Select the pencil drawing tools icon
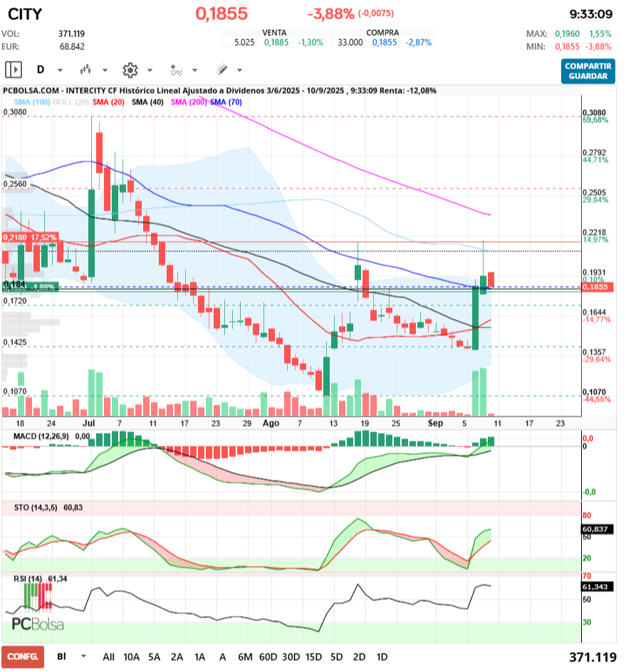Screen dimensions: 626x672 click(x=221, y=69)
